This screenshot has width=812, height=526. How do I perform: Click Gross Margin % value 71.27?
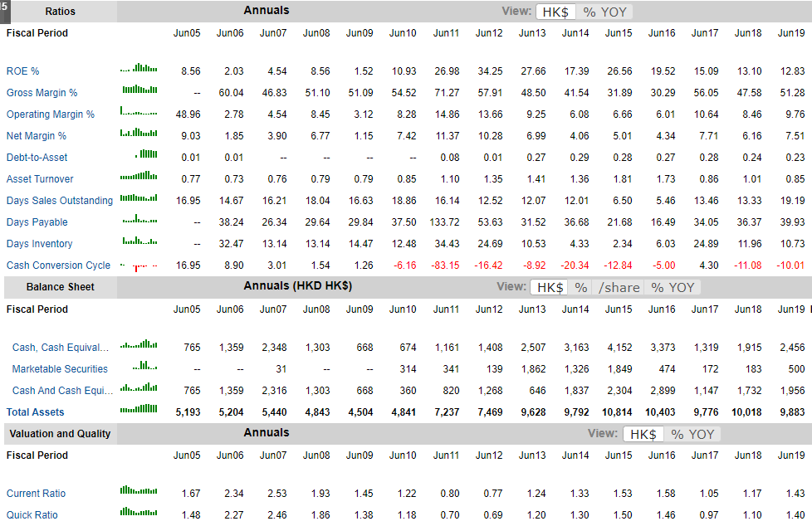[x=447, y=93]
